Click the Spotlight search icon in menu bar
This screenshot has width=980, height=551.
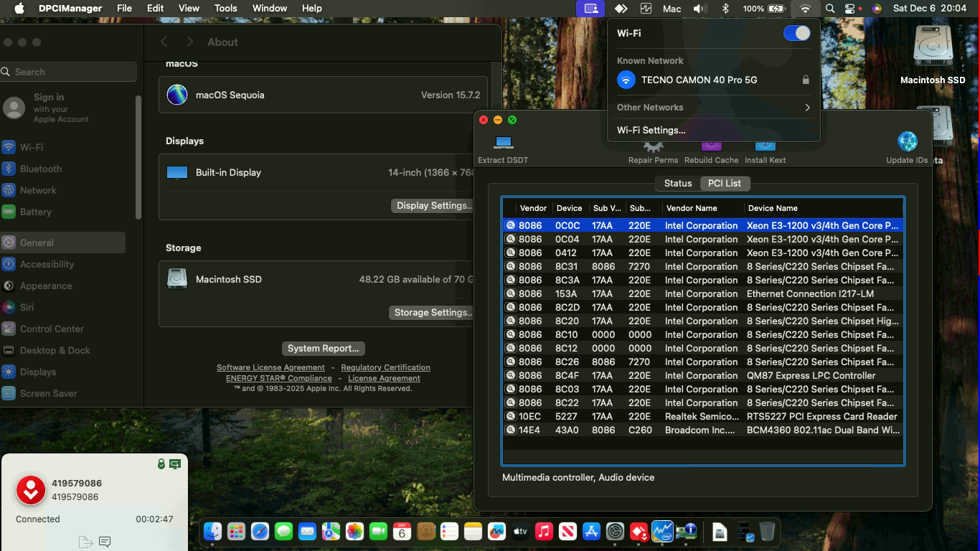click(830, 9)
